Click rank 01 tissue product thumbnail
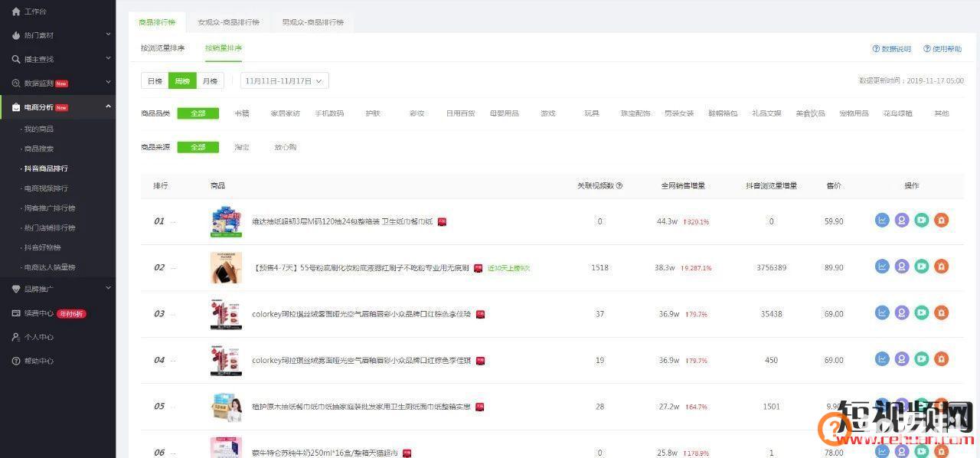 pyautogui.click(x=226, y=221)
